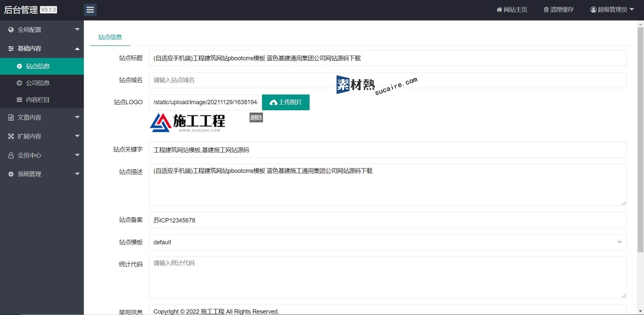Click the 施工工程 logo thumbnail
This screenshot has width=644, height=315.
tap(187, 123)
